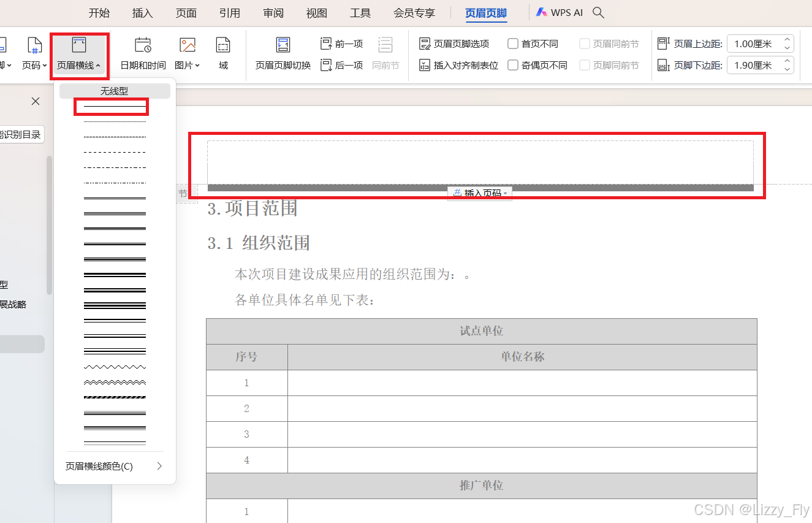Click the disabled 页脚同前节 checkbox
812x523 pixels.
click(x=585, y=65)
